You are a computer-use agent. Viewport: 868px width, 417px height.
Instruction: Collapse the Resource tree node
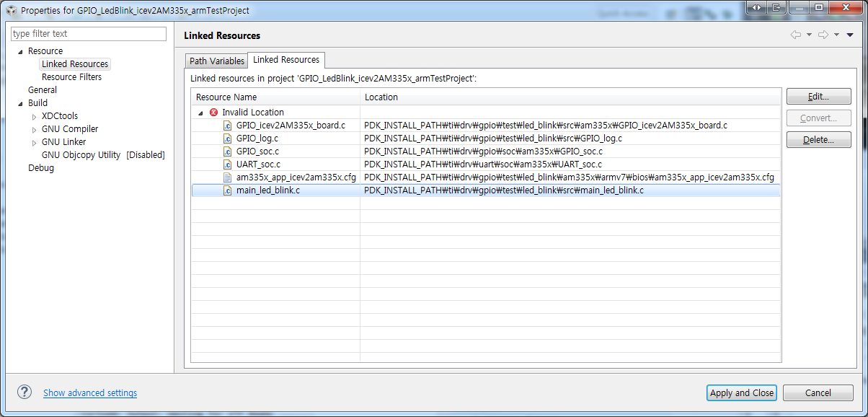20,51
